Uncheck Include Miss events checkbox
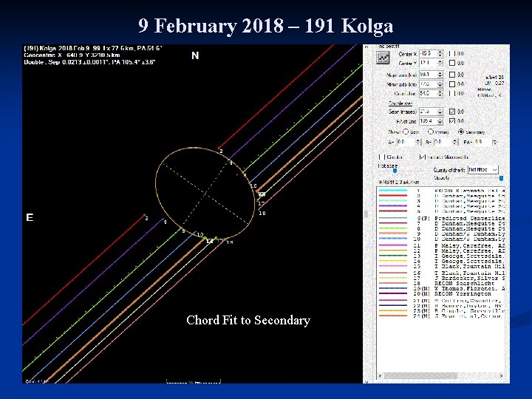Viewport: 532px width, 399px height. [423, 157]
